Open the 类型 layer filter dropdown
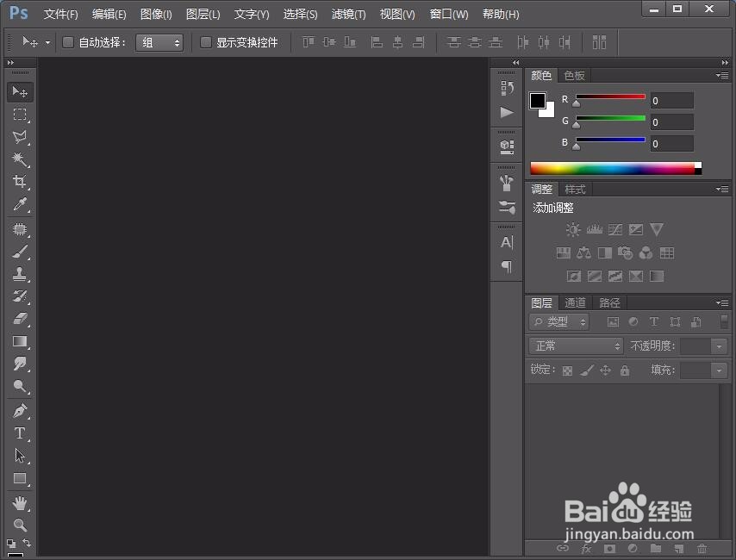The image size is (736, 560). [558, 322]
